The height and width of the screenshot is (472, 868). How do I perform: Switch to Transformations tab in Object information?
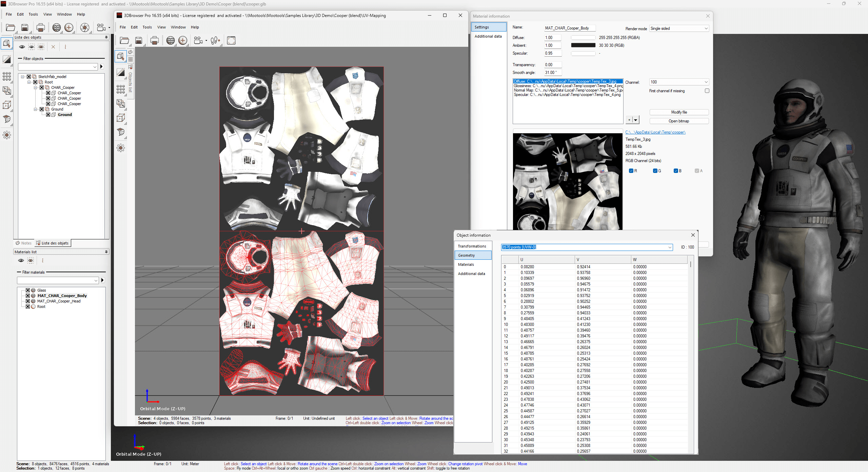pyautogui.click(x=473, y=246)
